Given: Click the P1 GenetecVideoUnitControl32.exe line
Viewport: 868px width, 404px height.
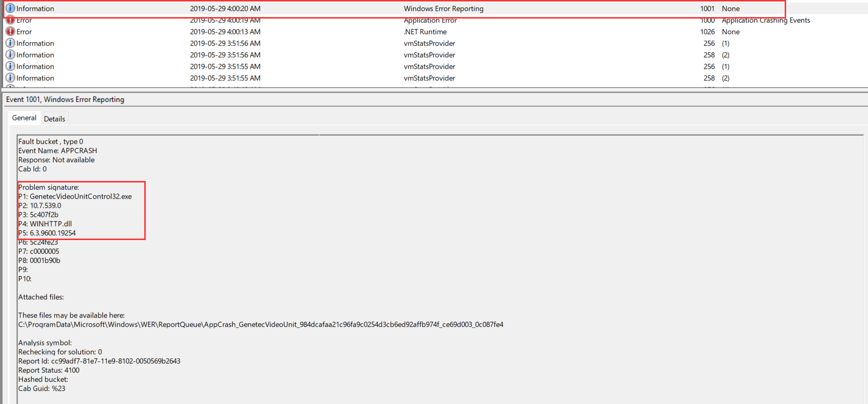Looking at the screenshot, I should click(x=75, y=197).
